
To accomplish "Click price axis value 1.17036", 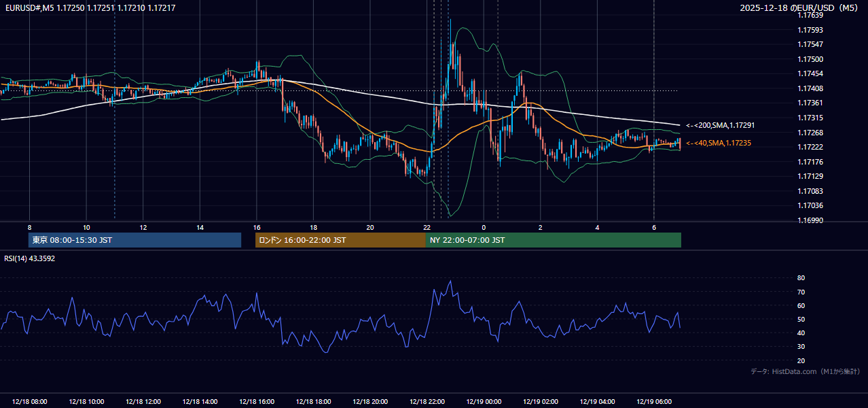I will [810, 206].
